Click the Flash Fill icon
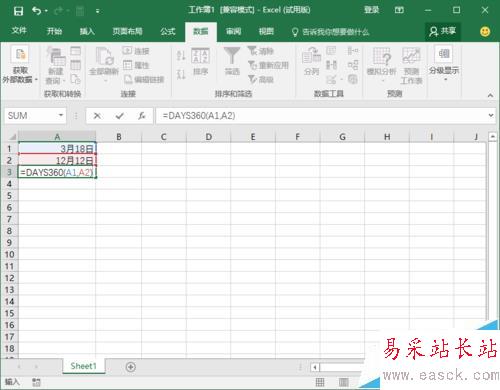500x390 pixels. (x=331, y=51)
